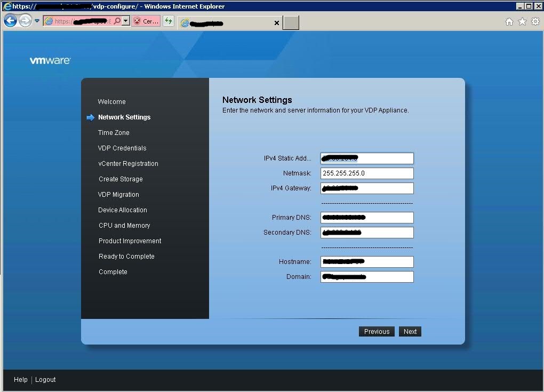Select VDP Migration step in sidebar

click(x=118, y=195)
